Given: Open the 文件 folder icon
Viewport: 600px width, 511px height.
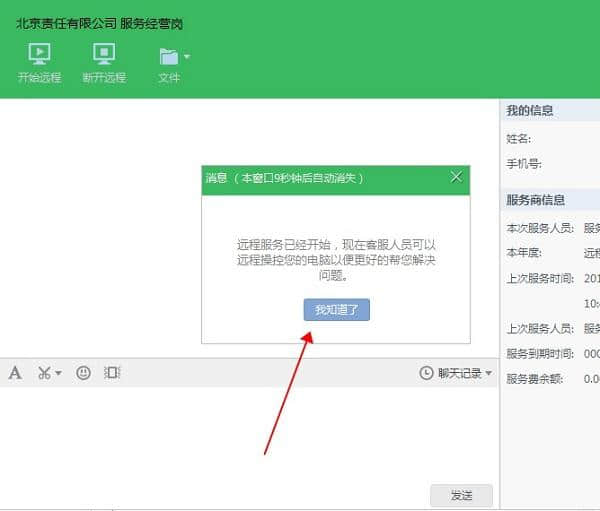Looking at the screenshot, I should pyautogui.click(x=169, y=57).
